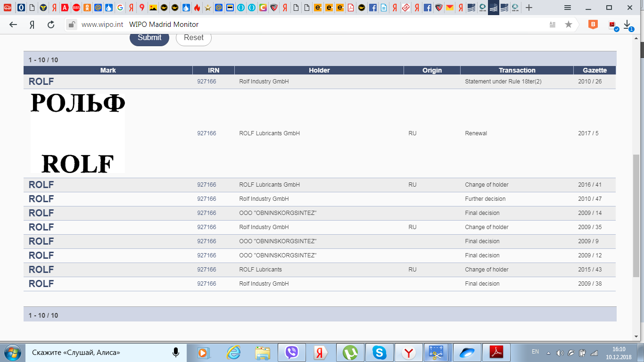Open ROLF mark in Statement under Rule 18ter(2) row
Image resolution: width=644 pixels, height=362 pixels.
coord(41,82)
